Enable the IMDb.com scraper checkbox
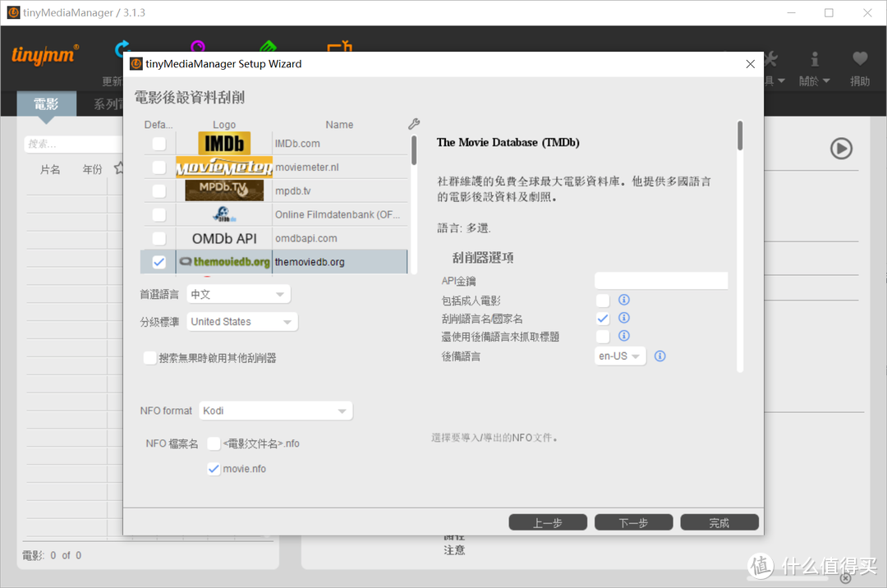 pos(159,144)
